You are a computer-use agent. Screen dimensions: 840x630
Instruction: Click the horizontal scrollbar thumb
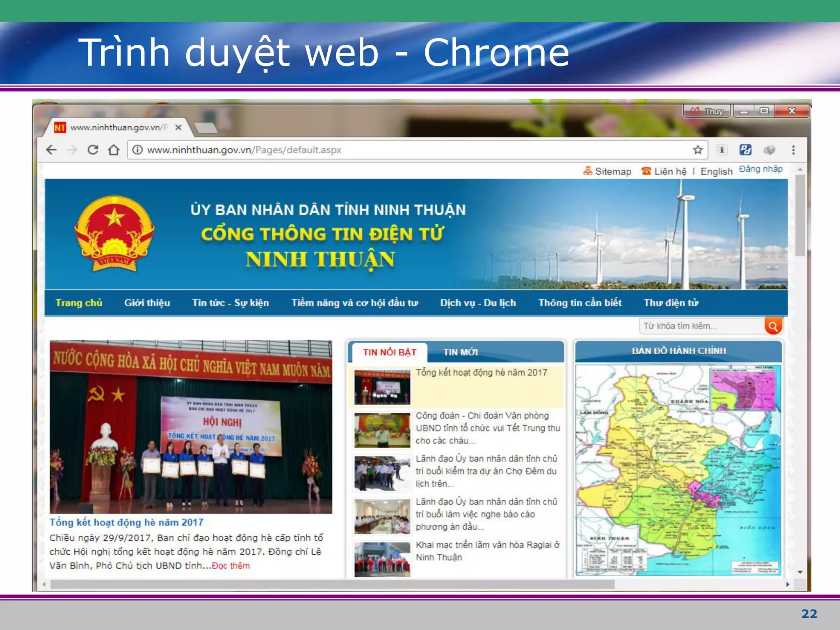click(x=332, y=584)
